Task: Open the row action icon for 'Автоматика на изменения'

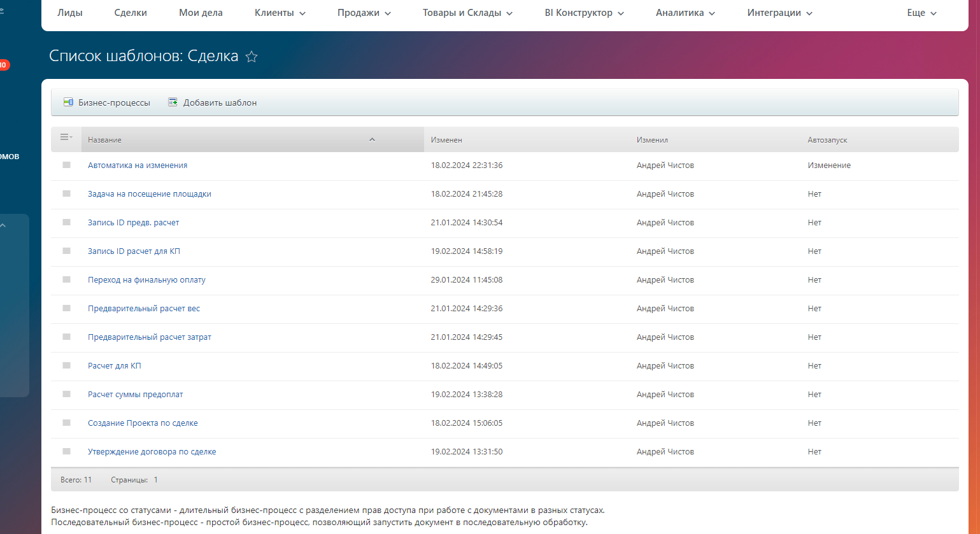Action: point(66,165)
